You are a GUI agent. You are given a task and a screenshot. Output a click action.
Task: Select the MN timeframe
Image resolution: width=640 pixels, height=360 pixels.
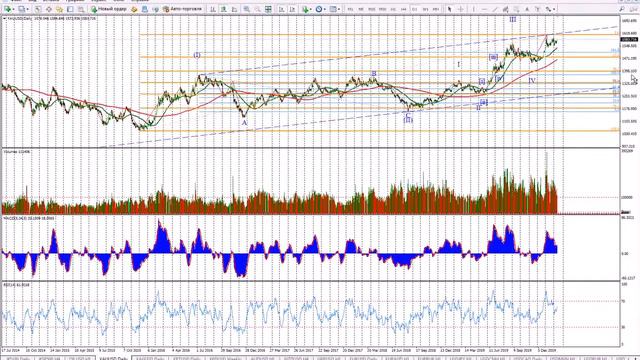436,9
